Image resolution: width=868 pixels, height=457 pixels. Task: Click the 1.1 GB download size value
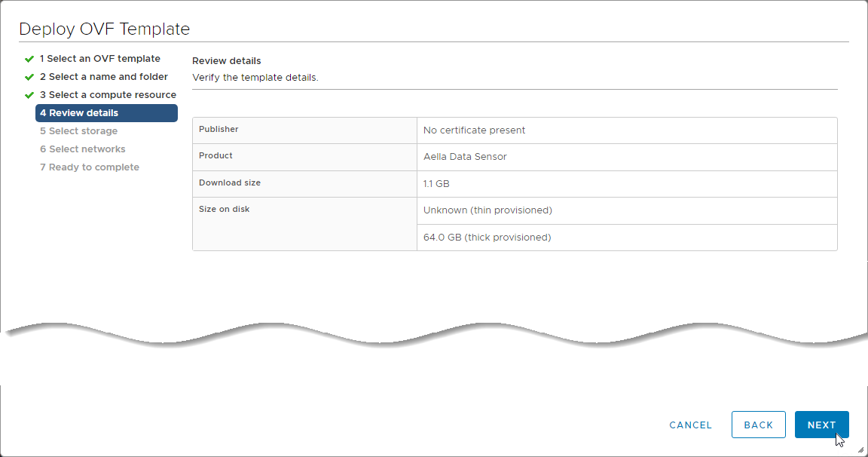436,184
